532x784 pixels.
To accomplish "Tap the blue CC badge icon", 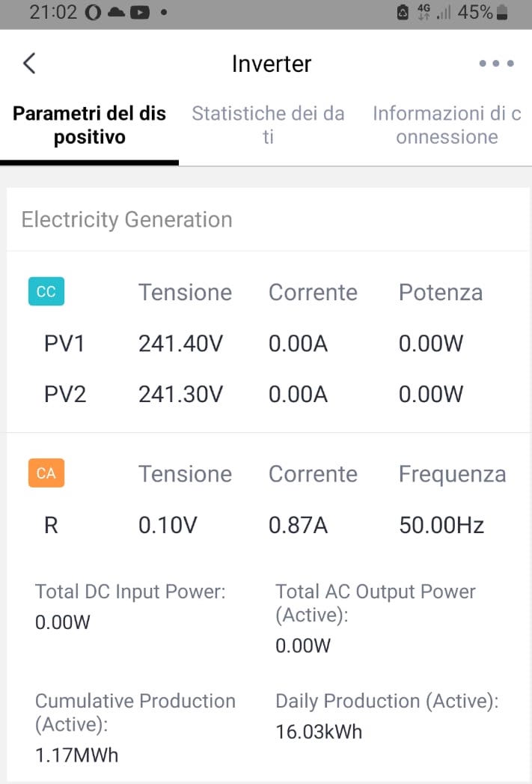I will coord(46,291).
